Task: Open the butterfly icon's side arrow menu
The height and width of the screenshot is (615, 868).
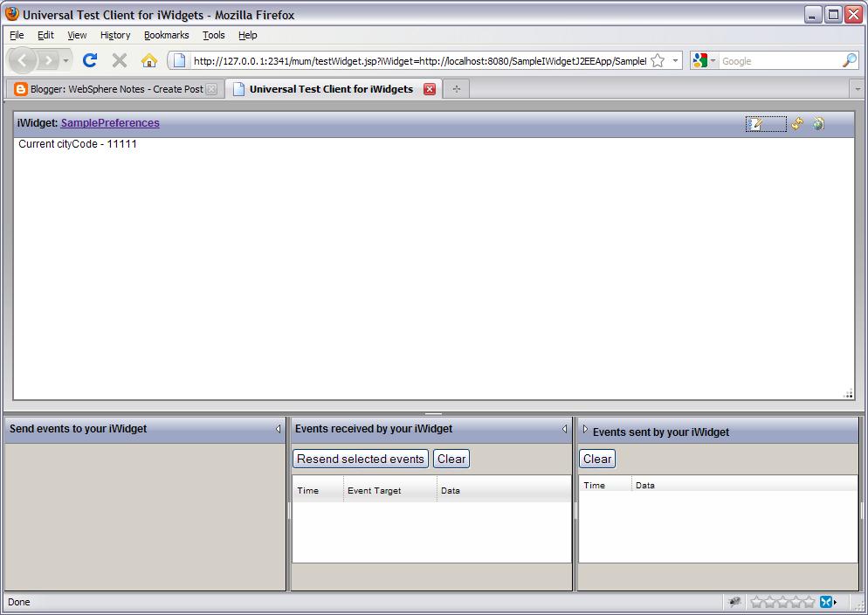Action: [836, 602]
